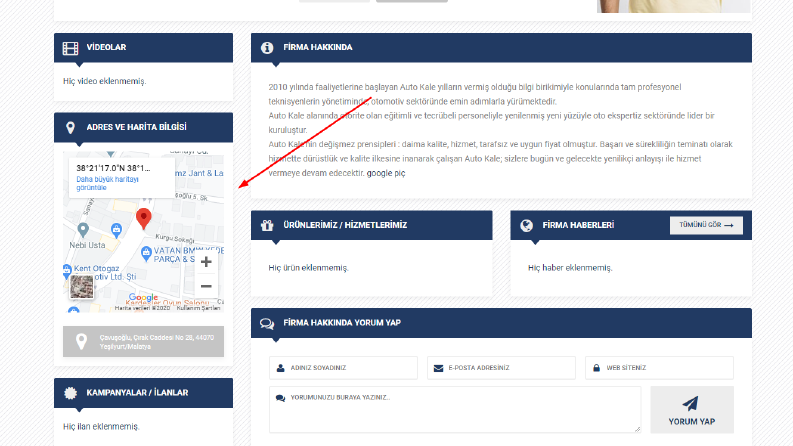Click the blue shop marker right of Nebi Usta pin
Screen dimensions: 793x446
[x=116, y=230]
